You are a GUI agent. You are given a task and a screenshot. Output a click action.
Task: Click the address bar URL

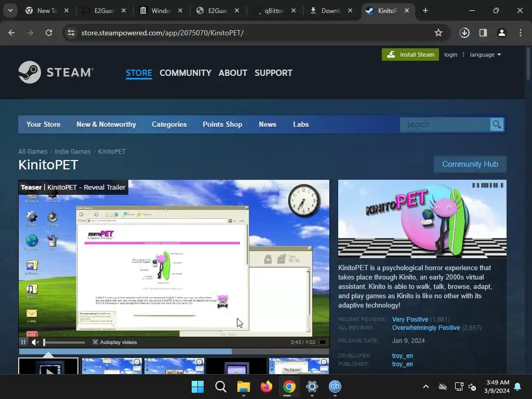162,33
